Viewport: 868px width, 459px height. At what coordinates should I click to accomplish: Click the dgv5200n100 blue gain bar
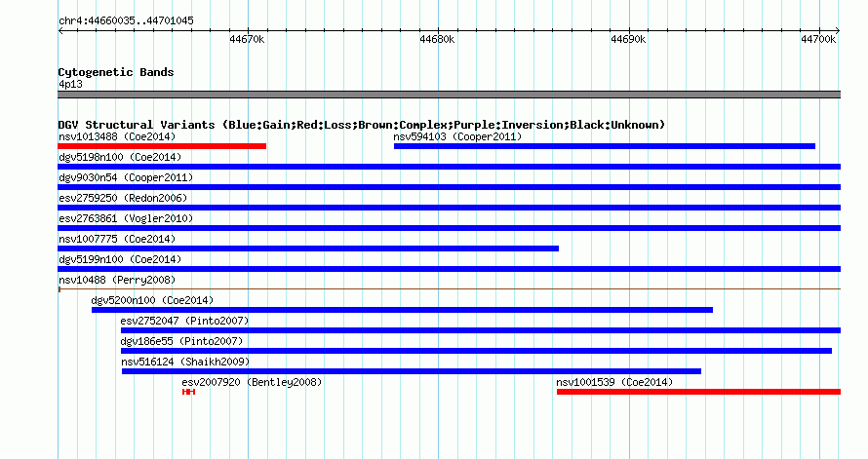pos(402,310)
